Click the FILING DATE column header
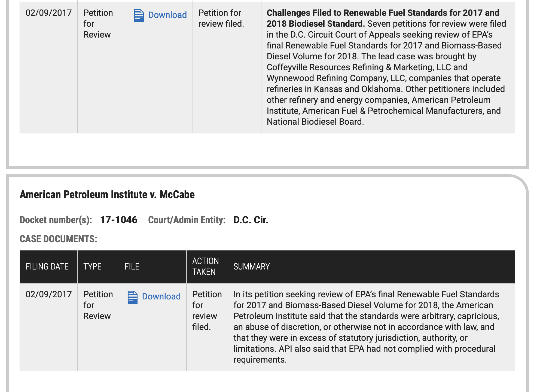This screenshot has height=392, width=543. click(47, 267)
